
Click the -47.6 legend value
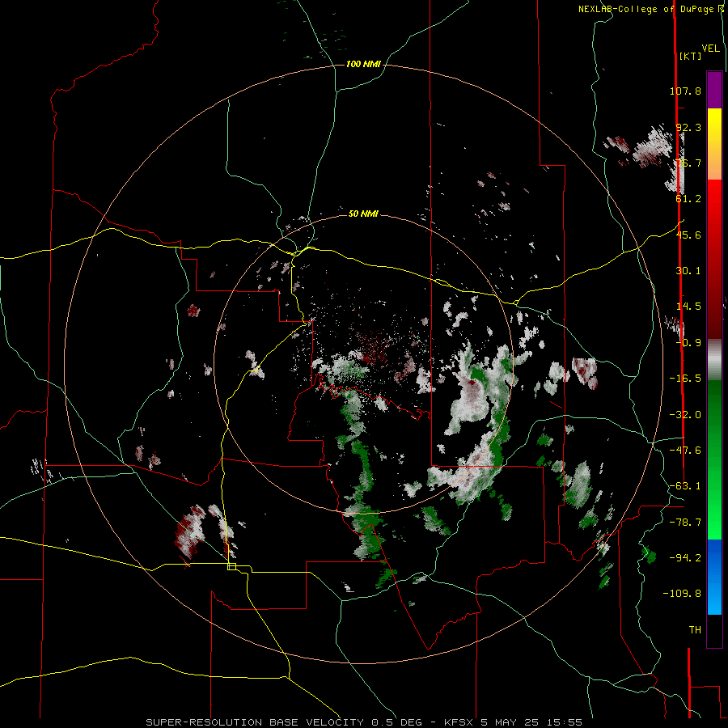click(x=685, y=451)
